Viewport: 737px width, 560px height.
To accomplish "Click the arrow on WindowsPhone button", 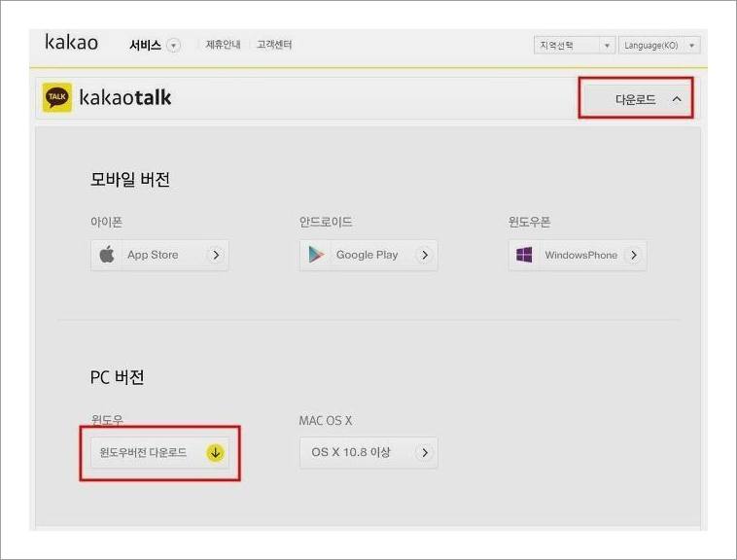I will (x=634, y=255).
